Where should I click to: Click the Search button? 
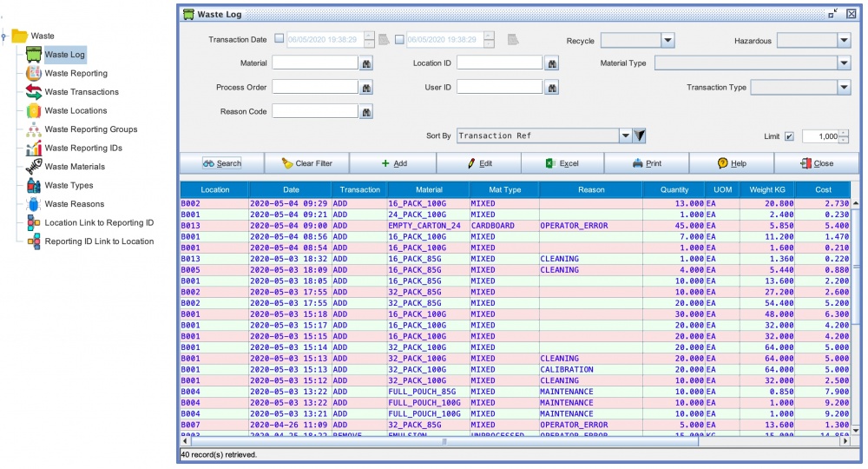coord(222,163)
